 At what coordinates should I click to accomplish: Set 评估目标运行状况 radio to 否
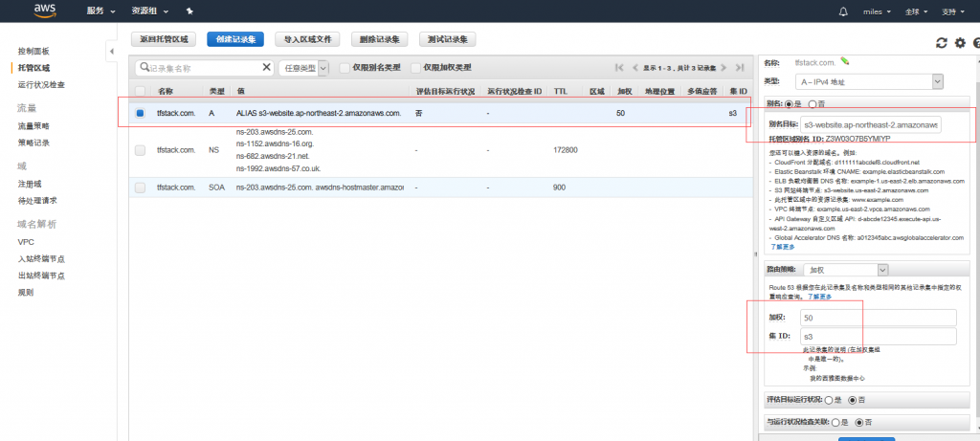tap(853, 400)
